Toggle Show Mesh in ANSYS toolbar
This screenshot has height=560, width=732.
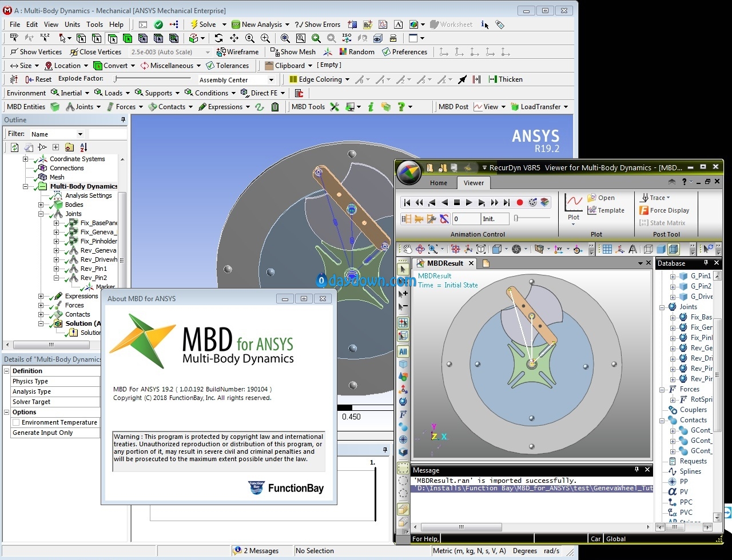[x=293, y=52]
